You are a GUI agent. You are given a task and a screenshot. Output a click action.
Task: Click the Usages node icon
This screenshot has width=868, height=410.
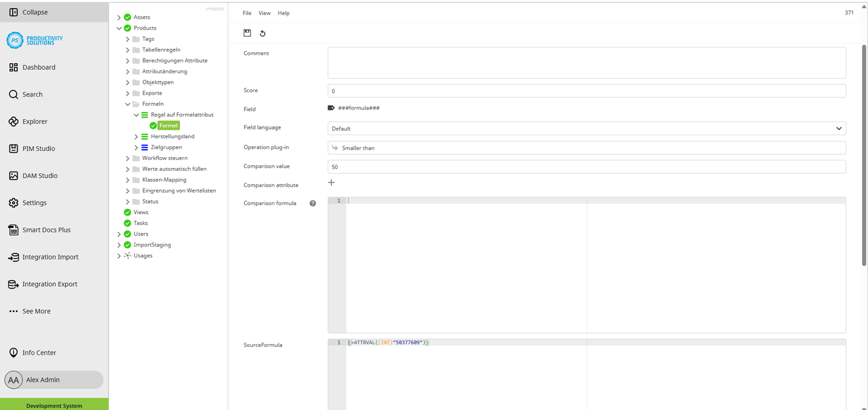(x=127, y=256)
